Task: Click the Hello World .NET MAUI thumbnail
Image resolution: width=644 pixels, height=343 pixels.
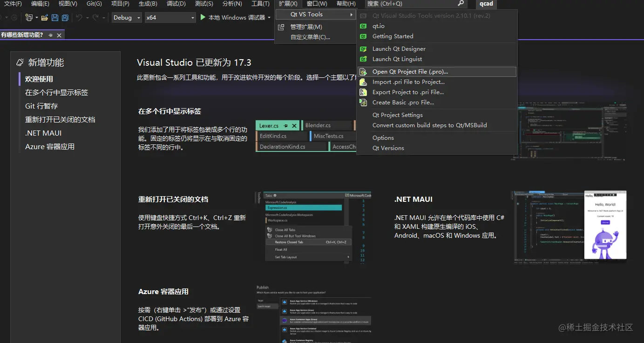Action: [x=569, y=228]
